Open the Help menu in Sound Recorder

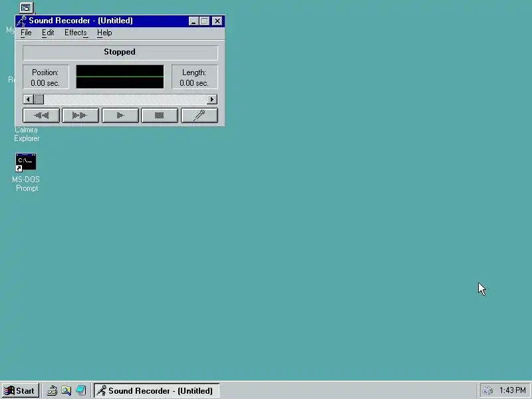(104, 33)
